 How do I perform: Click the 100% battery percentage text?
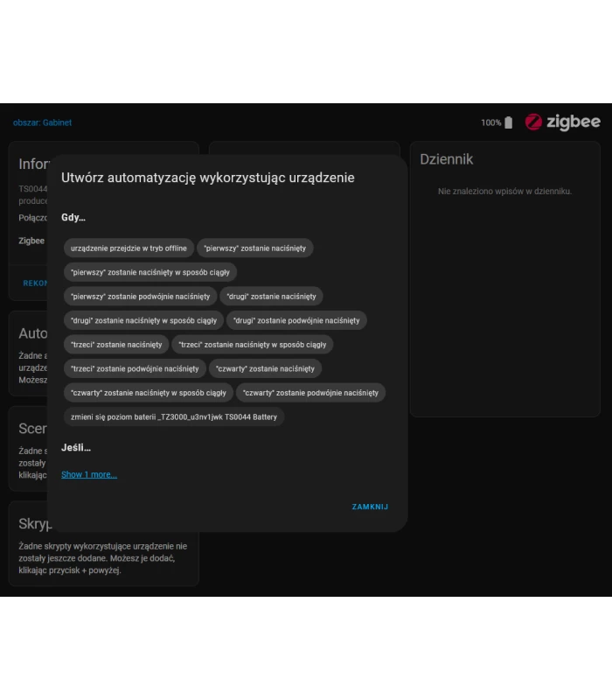(491, 122)
